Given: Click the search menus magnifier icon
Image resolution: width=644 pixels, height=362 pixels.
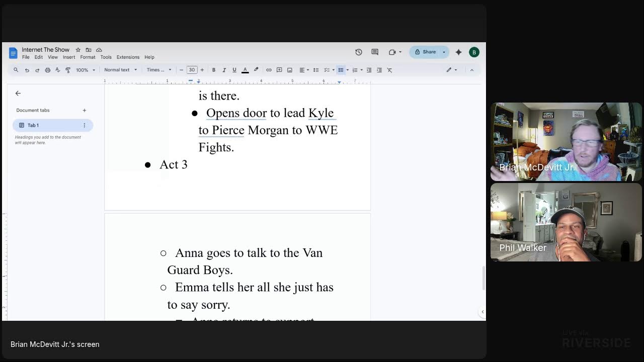Looking at the screenshot, I should pyautogui.click(x=16, y=70).
